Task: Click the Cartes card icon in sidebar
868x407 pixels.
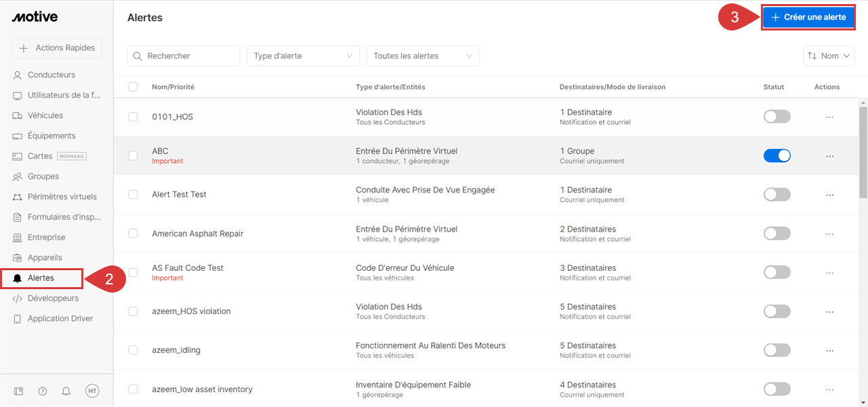Action: pyautogui.click(x=18, y=156)
